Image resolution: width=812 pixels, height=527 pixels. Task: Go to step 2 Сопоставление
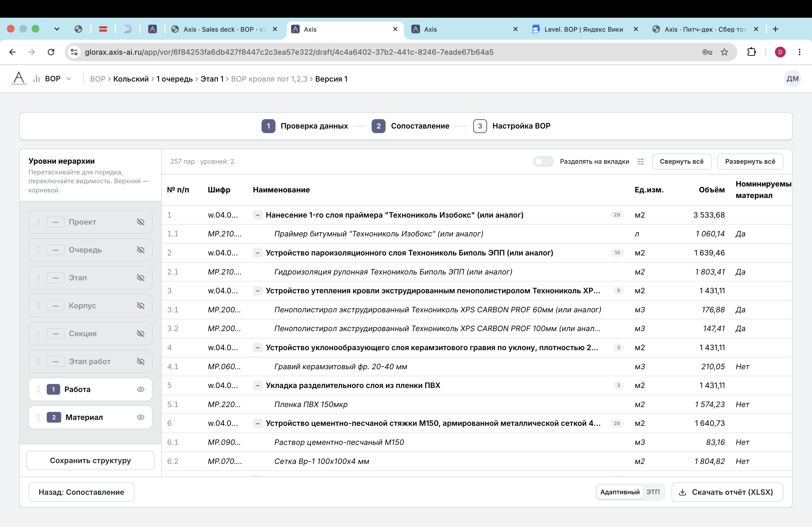click(x=411, y=126)
